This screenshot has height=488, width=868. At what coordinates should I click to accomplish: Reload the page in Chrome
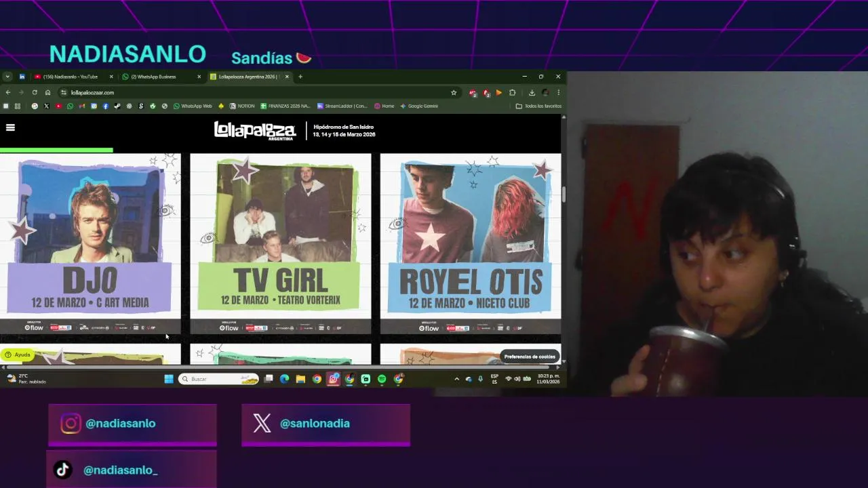pos(35,92)
